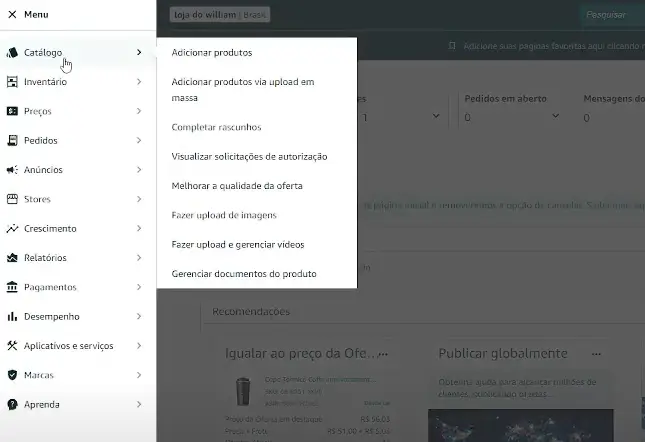The height and width of the screenshot is (442, 645).
Task: Expand the Pagamentos chevron
Action: 139,287
